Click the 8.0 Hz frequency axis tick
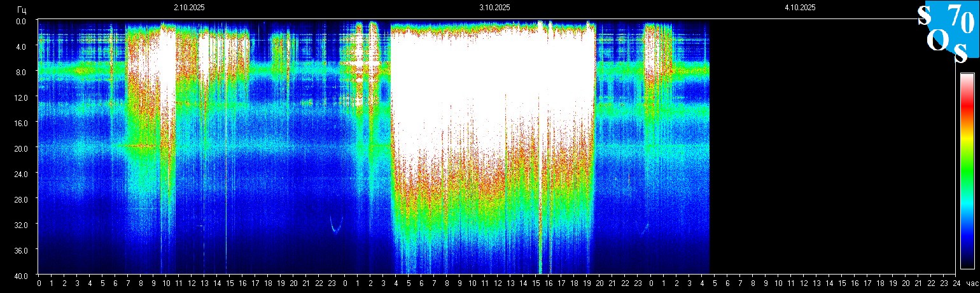980x293 pixels. (22, 72)
